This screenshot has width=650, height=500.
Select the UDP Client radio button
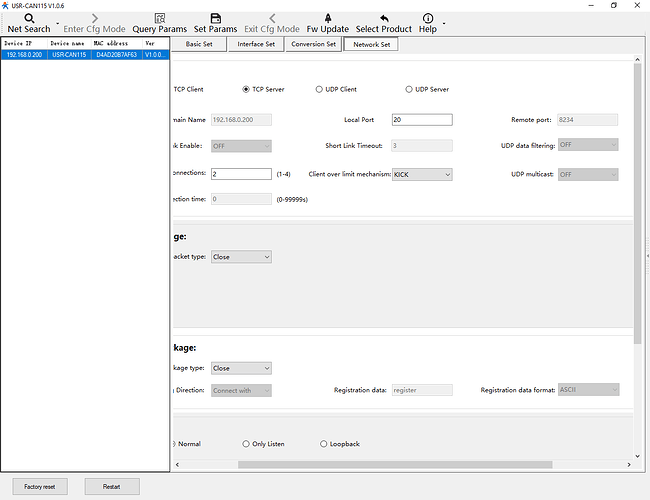(319, 89)
